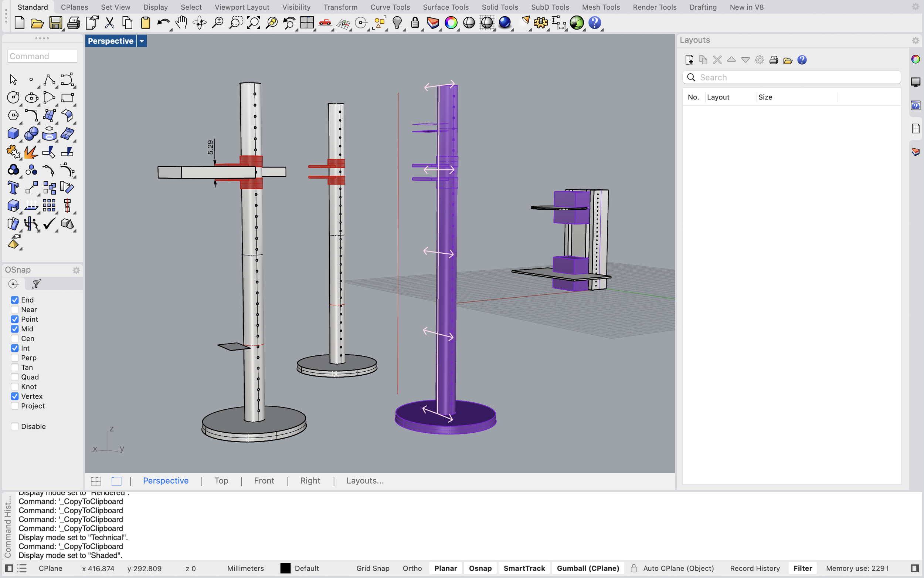Toggle SmartTrack in the status bar

point(524,568)
